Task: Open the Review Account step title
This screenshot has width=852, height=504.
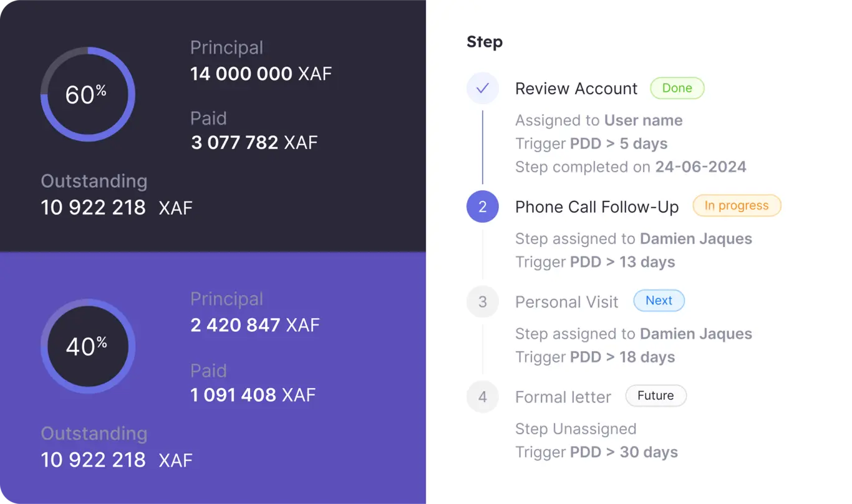Action: coord(576,89)
